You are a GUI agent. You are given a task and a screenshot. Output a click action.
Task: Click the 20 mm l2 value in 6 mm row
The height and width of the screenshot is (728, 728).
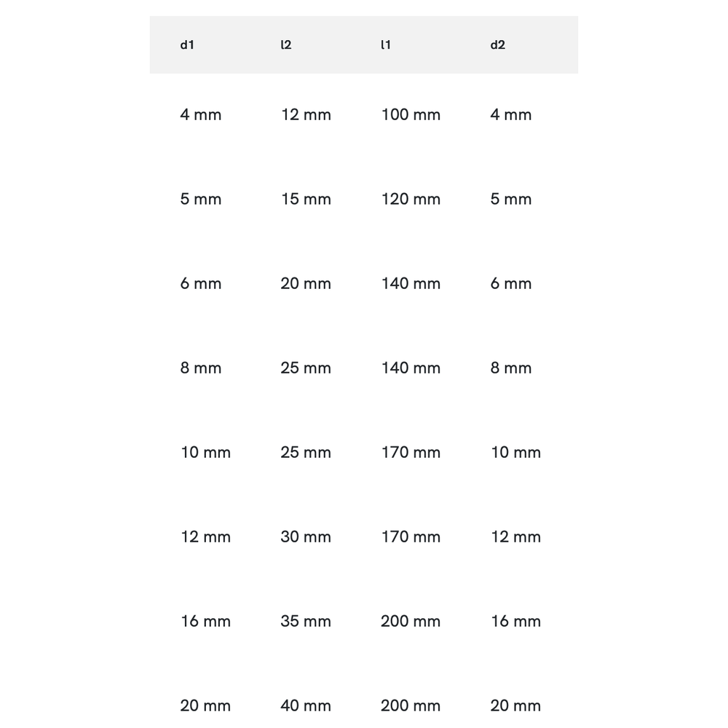pyautogui.click(x=306, y=284)
